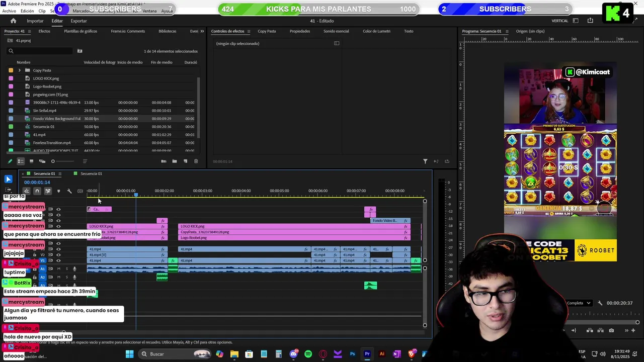The height and width of the screenshot is (362, 644).
Task: Switch project panel to icon view
Action: (x=31, y=161)
